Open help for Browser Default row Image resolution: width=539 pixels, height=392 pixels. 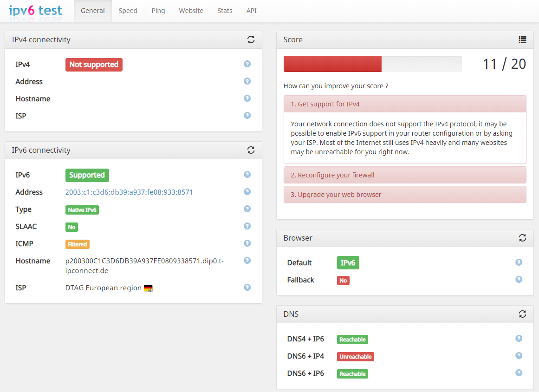click(x=519, y=262)
